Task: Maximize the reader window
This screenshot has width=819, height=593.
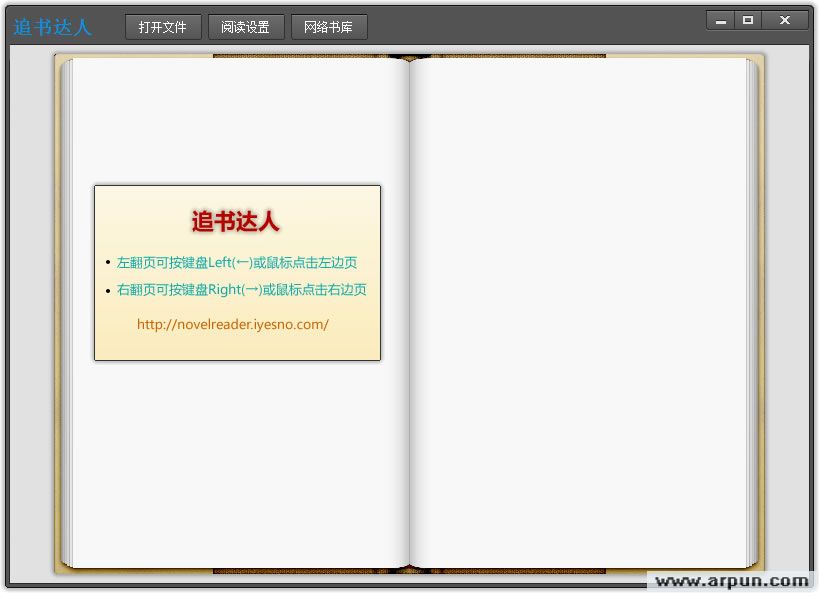Action: pos(748,20)
